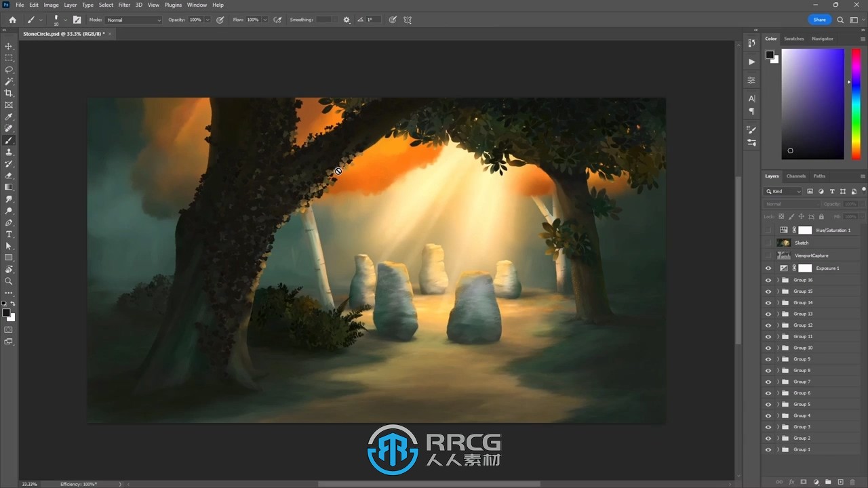The width and height of the screenshot is (868, 488).
Task: Open the Image menu
Action: 52,5
